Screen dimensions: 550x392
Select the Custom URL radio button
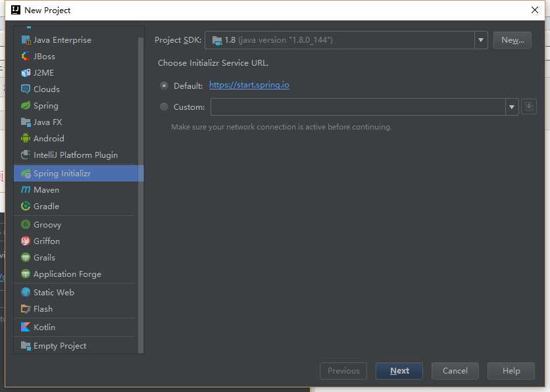(x=164, y=107)
